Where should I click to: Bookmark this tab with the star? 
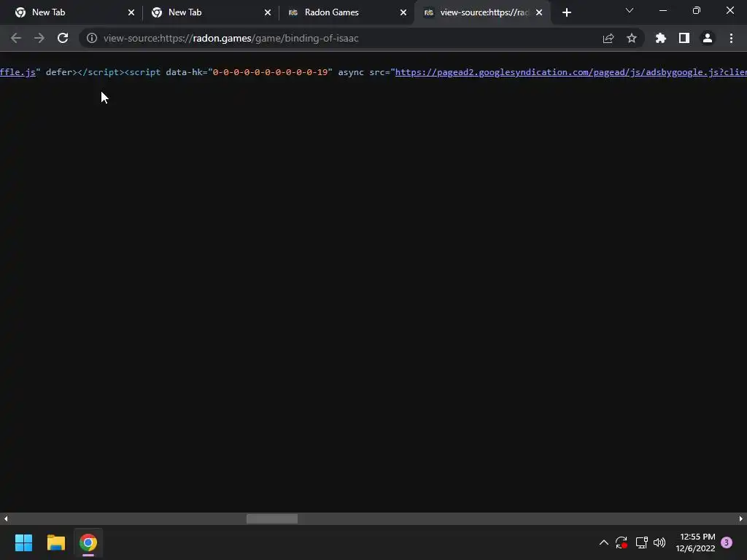(x=632, y=38)
